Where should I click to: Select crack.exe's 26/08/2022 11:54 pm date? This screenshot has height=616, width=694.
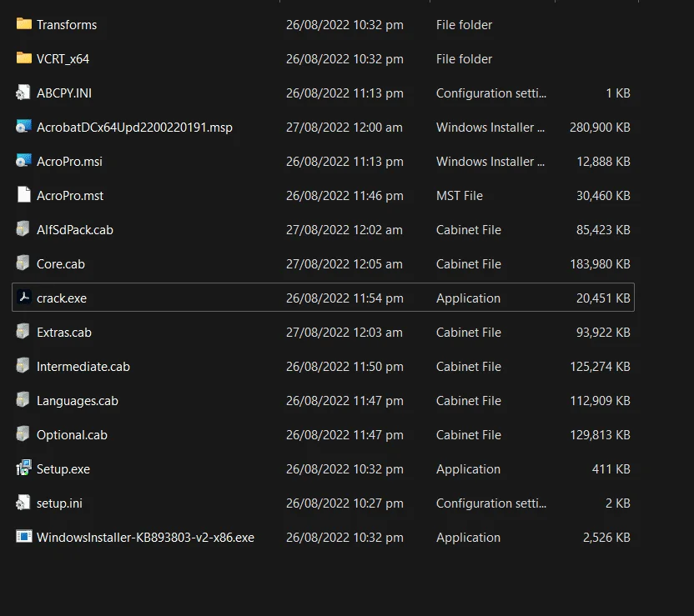pos(344,298)
